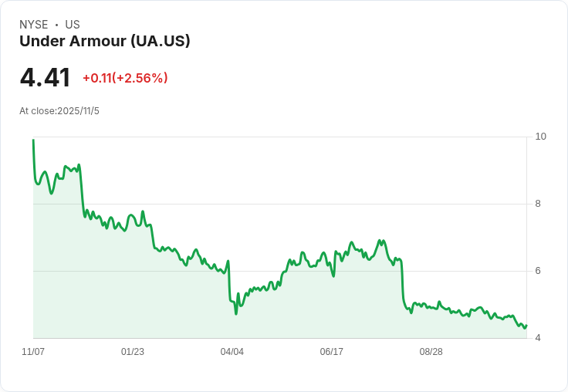Click the last data point of chart line
The height and width of the screenshot is (392, 568).
526,325
